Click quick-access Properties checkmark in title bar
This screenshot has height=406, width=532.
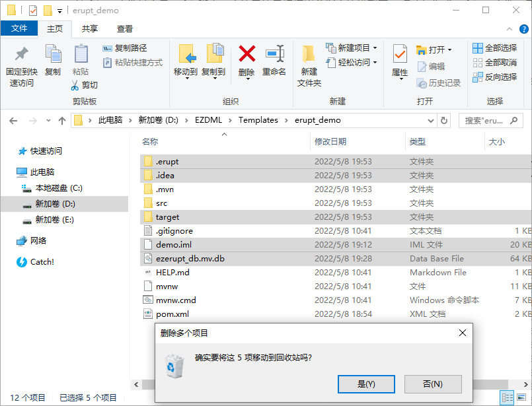tap(33, 11)
